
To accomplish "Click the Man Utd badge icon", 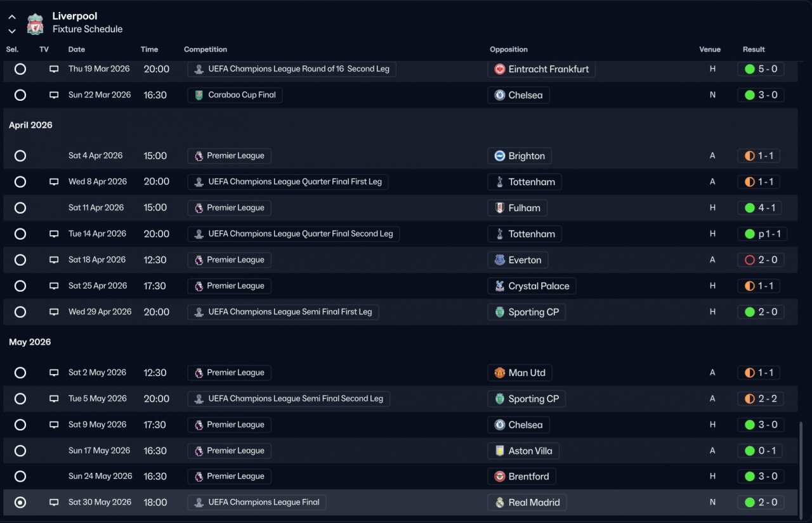I will pyautogui.click(x=500, y=373).
